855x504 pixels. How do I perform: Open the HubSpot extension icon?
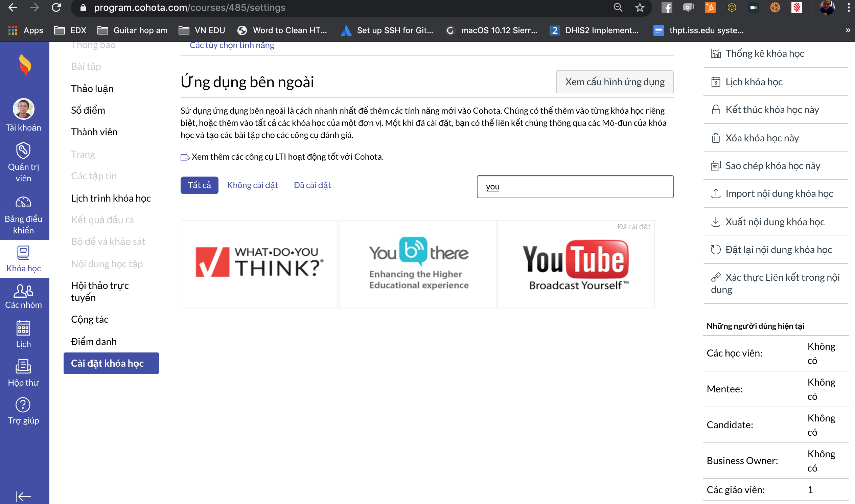point(710,7)
